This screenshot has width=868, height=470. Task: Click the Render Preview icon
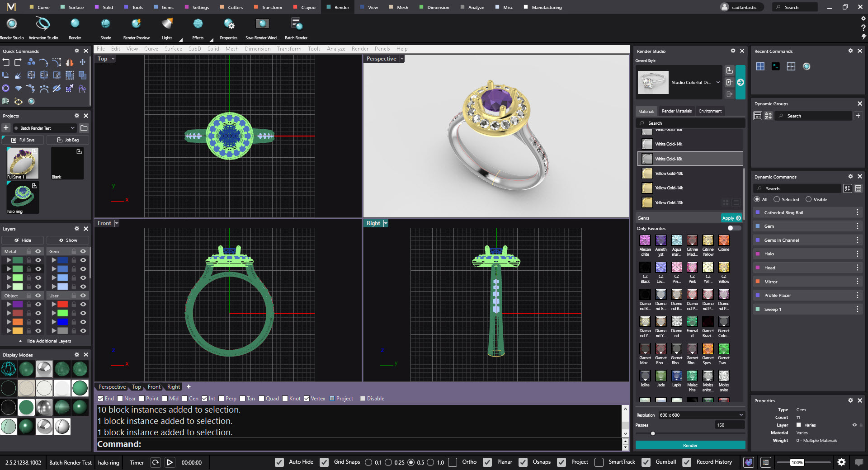[136, 23]
